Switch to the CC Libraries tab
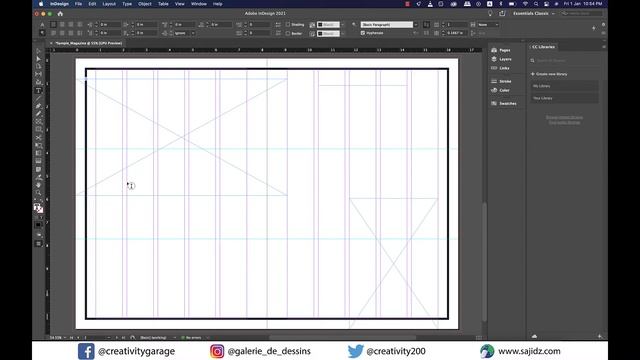 (543, 47)
